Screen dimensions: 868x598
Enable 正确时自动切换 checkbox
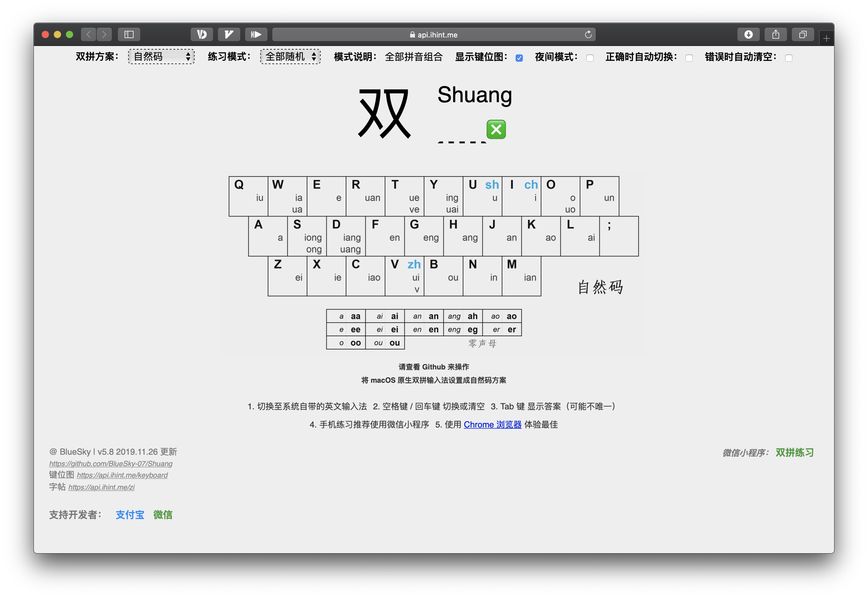click(x=689, y=58)
